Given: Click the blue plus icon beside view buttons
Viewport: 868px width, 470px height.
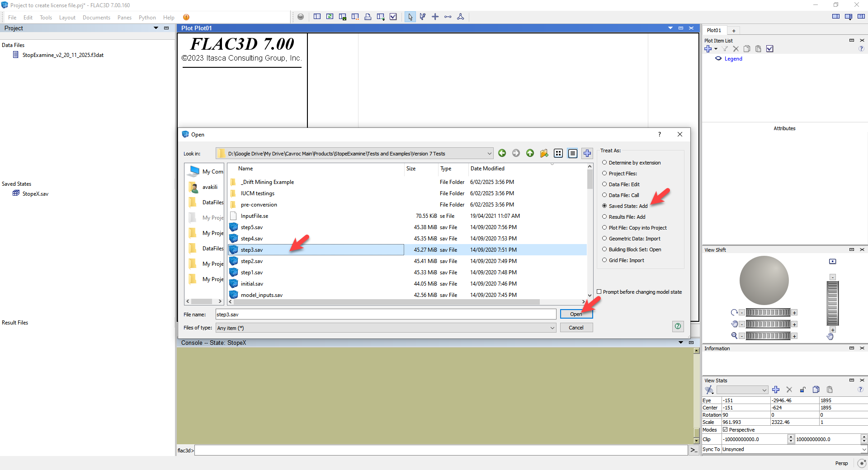Looking at the screenshot, I should click(587, 153).
